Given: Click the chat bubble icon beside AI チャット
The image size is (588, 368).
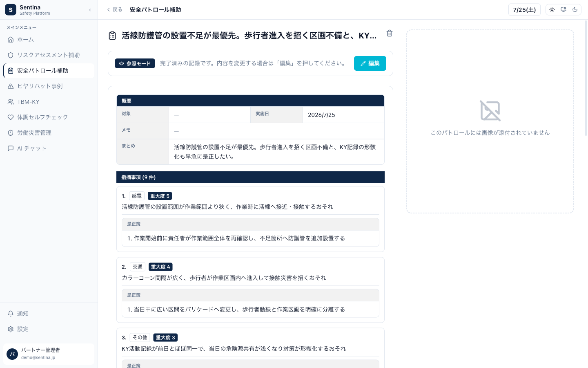Looking at the screenshot, I should click(11, 148).
